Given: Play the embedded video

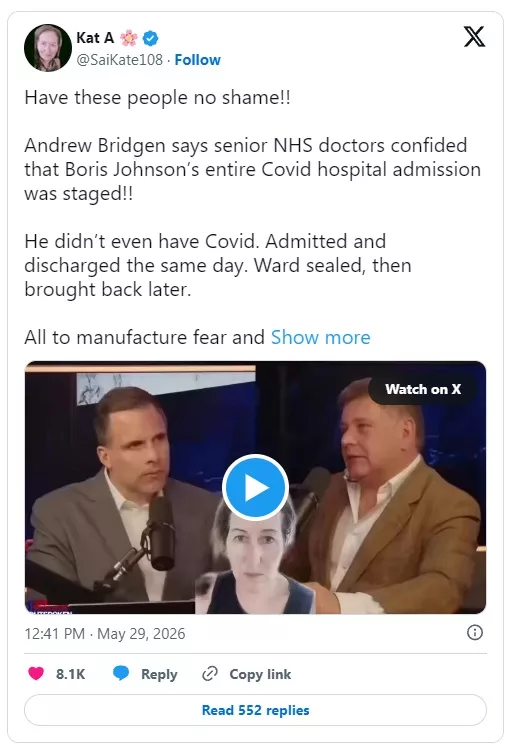Looking at the screenshot, I should tap(255, 487).
